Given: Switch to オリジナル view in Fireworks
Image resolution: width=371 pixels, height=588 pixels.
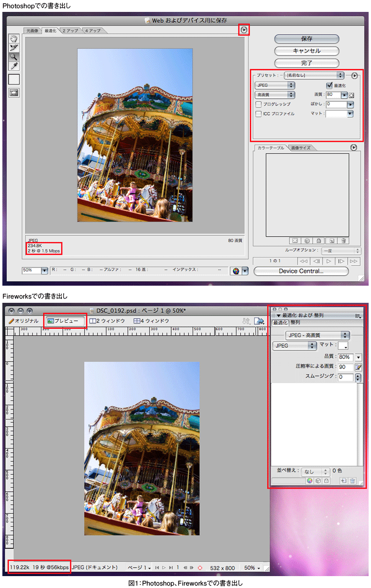Looking at the screenshot, I should coord(24,321).
